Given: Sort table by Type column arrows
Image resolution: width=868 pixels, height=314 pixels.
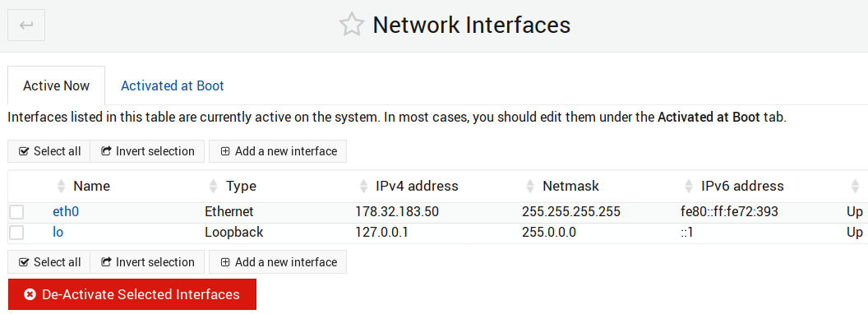Looking at the screenshot, I should (x=214, y=186).
